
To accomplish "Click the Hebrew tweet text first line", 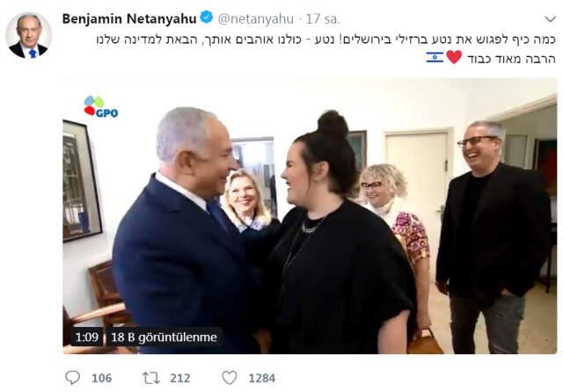I will pyautogui.click(x=326, y=40).
